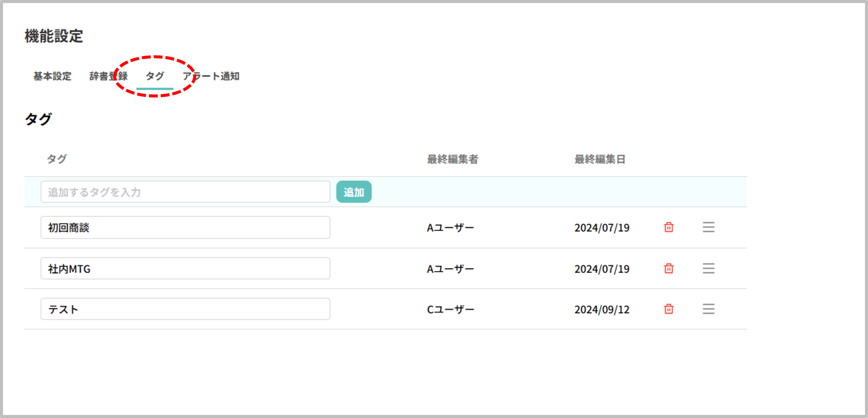Grab the reorder handle for 初回商談 row

708,227
